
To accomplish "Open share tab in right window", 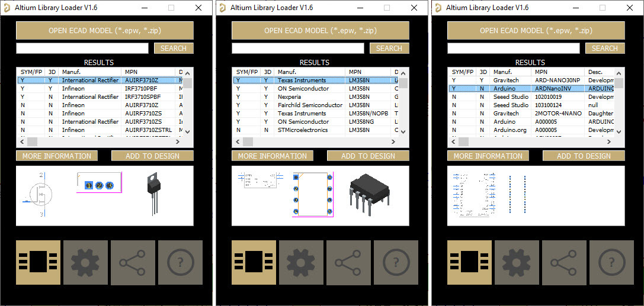I will (565, 263).
